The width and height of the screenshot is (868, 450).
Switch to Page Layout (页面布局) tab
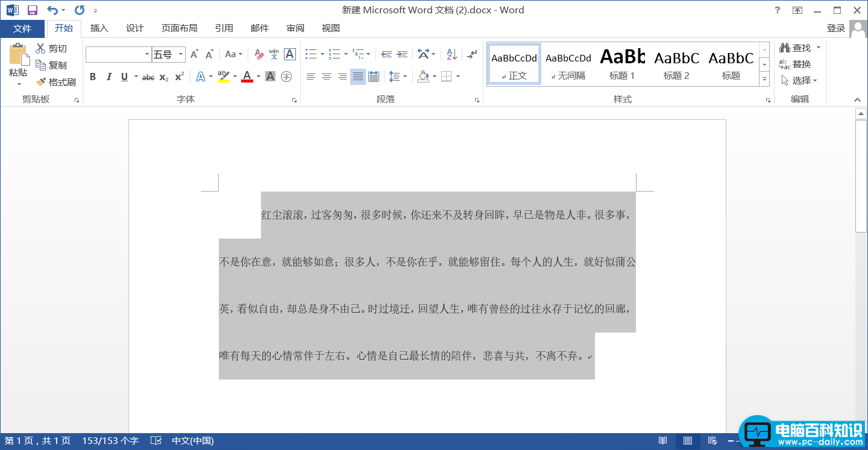(x=179, y=28)
